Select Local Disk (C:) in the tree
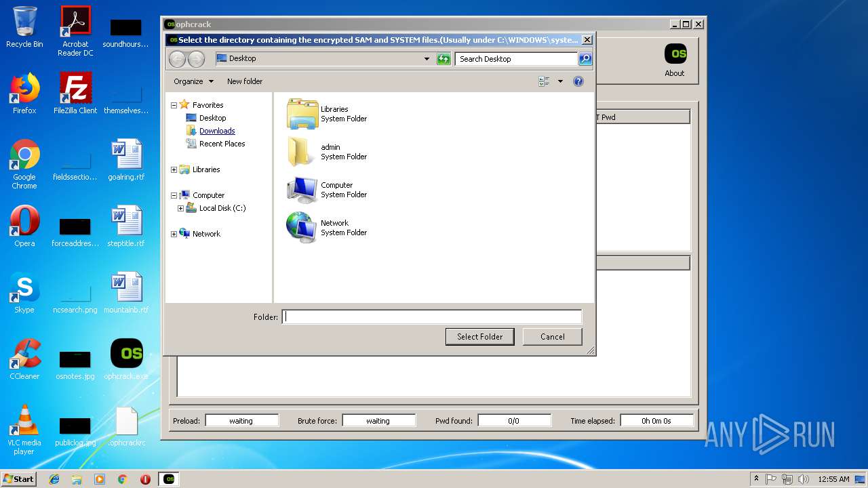The image size is (868, 488). [x=222, y=208]
